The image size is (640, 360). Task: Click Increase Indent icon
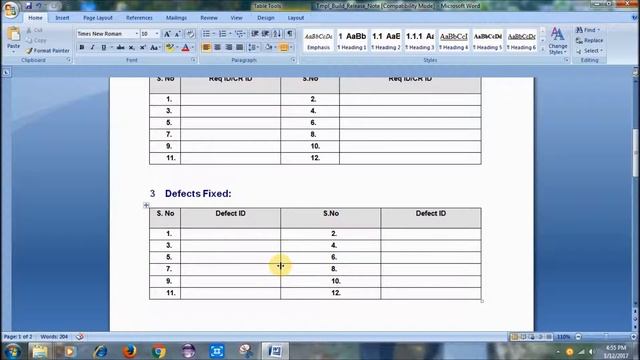pos(266,34)
